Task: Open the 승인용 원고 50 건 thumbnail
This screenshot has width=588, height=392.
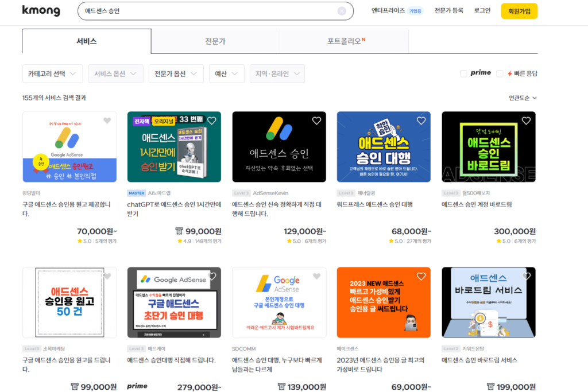Action: 69,302
